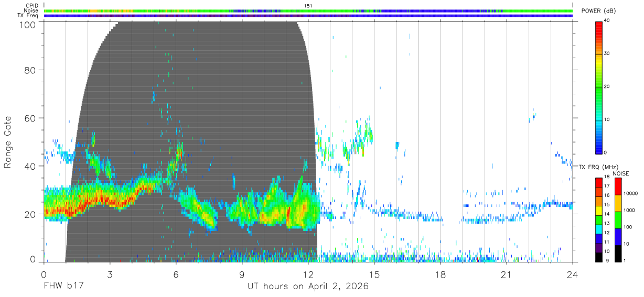Click the noise scale value 1000
Image resolution: width=644 pixels, height=297 pixels.
point(630,210)
